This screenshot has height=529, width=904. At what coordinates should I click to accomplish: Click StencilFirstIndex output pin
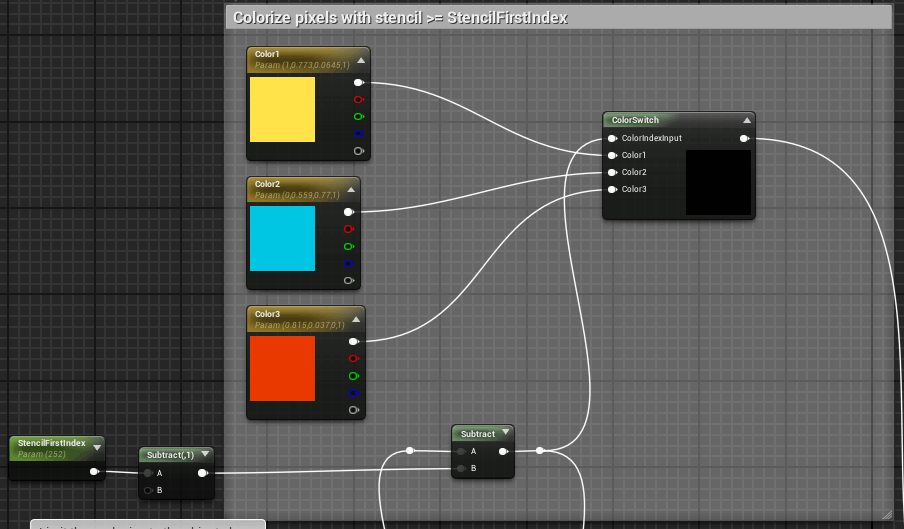94,471
